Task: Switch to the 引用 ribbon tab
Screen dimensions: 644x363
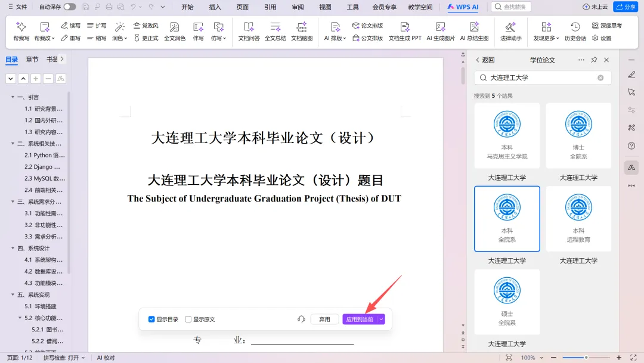Action: (x=270, y=7)
